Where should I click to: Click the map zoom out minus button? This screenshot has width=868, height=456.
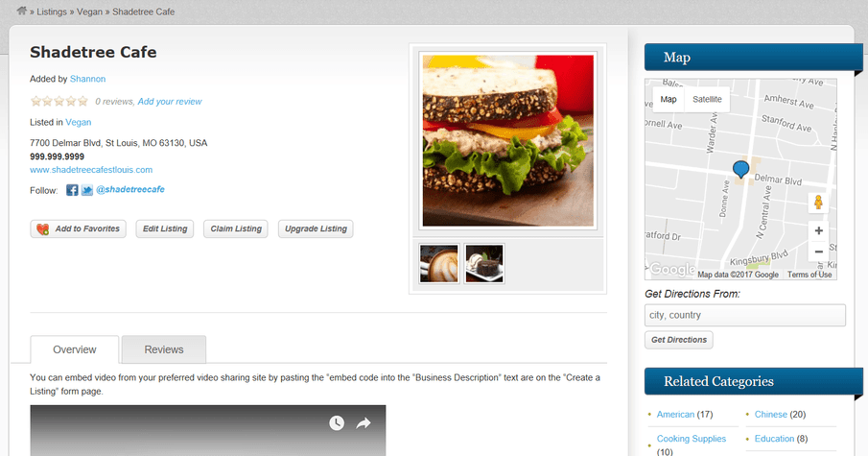coord(819,252)
